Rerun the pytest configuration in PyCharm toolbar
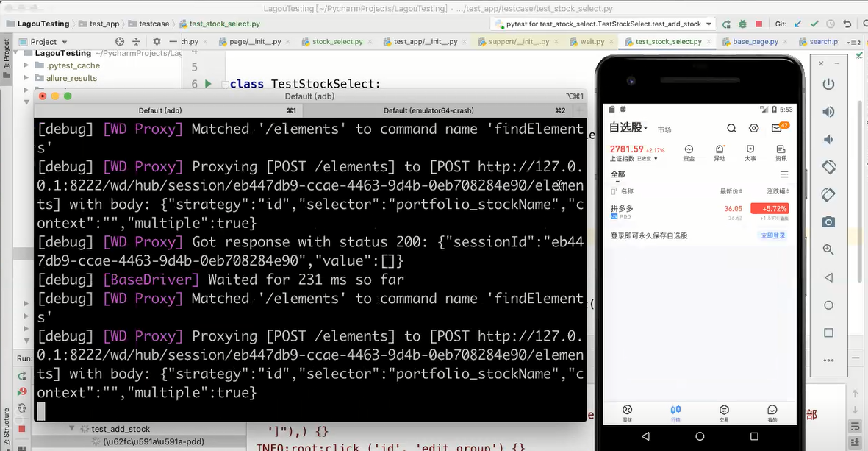Image resolution: width=868 pixels, height=451 pixels. pyautogui.click(x=727, y=24)
